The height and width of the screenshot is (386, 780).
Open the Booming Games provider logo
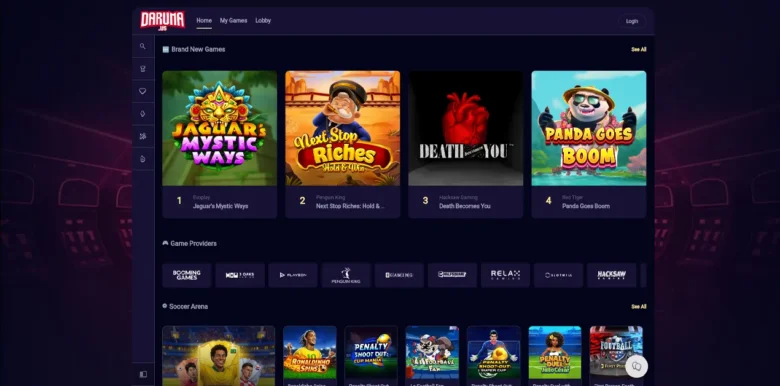tap(187, 275)
